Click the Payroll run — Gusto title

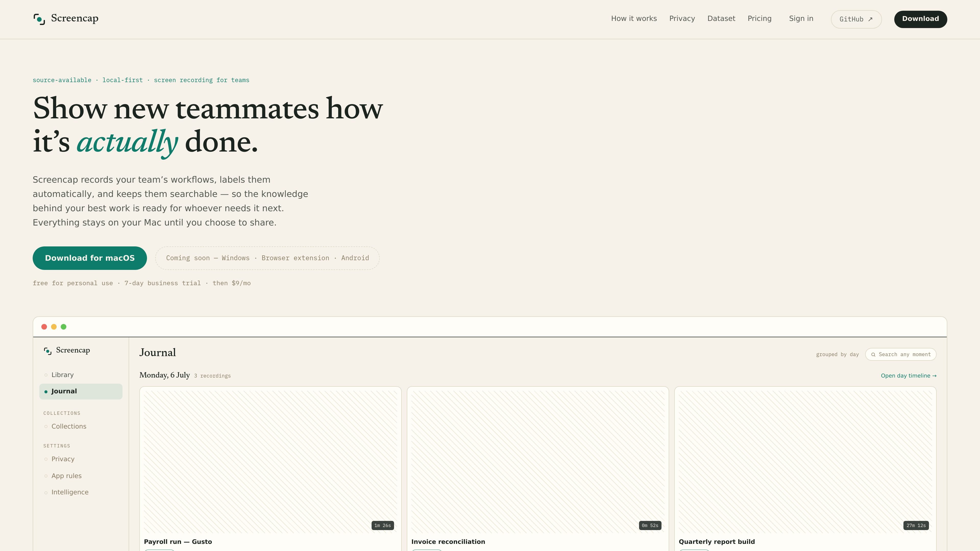pyautogui.click(x=178, y=542)
